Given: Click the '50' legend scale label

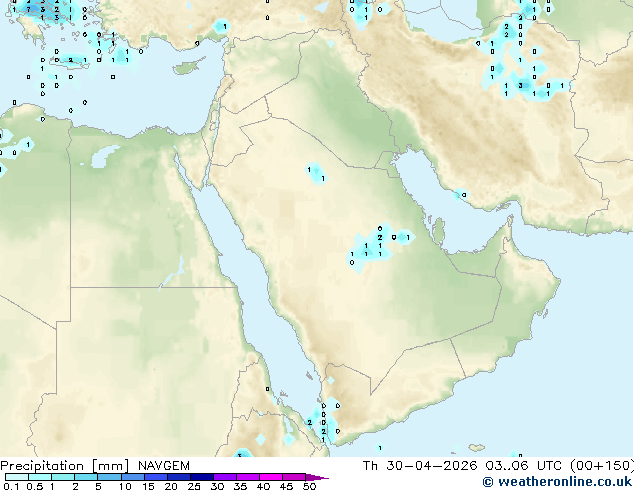Looking at the screenshot, I should click(309, 486).
